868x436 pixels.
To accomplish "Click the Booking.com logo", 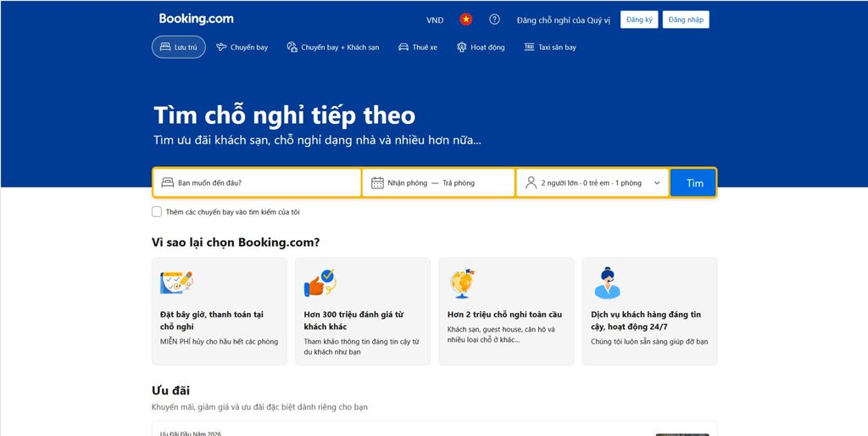I will 196,19.
